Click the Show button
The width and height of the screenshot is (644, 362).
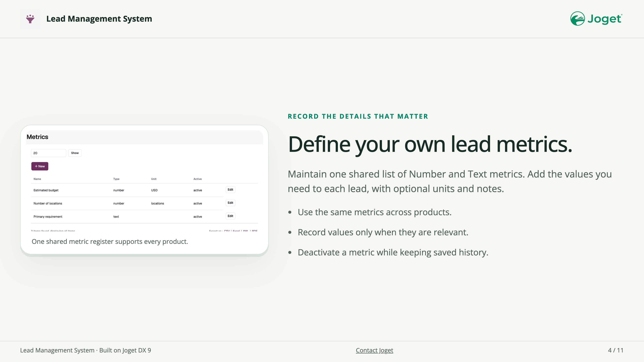[x=75, y=153]
